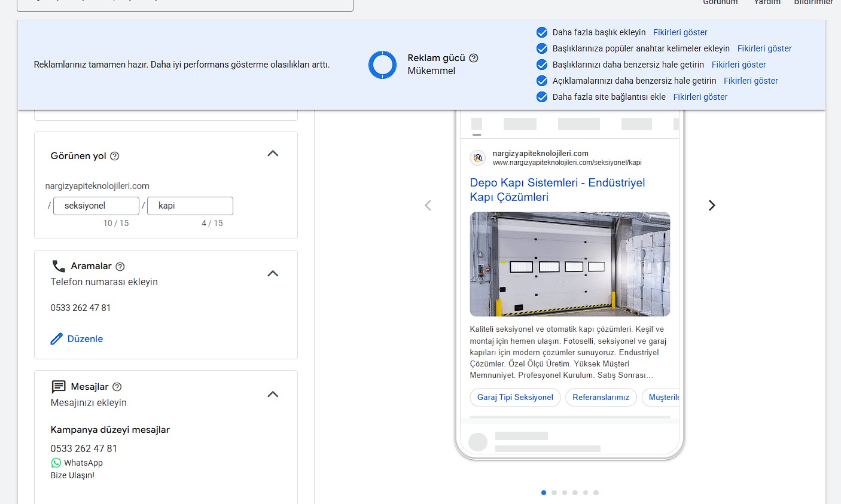
Task: Click checkmark for Açıklamalarınızı daha benzersiz hale getirin
Action: pyautogui.click(x=542, y=81)
